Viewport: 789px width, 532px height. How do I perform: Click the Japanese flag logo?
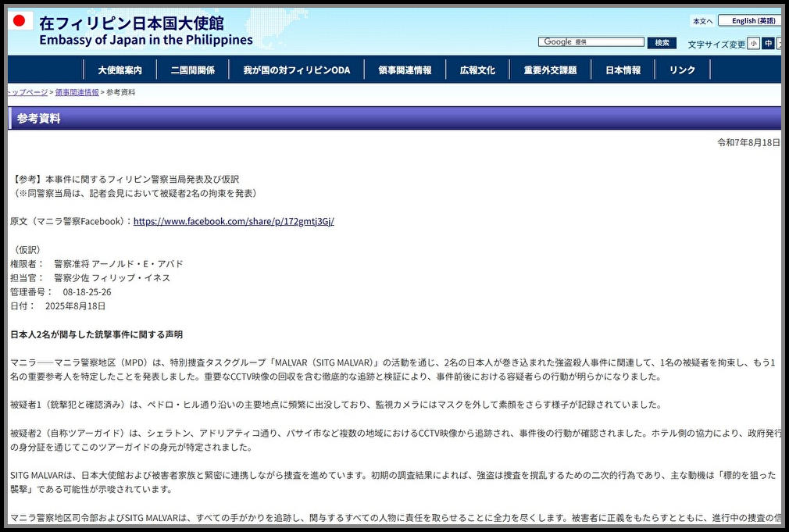pos(20,24)
